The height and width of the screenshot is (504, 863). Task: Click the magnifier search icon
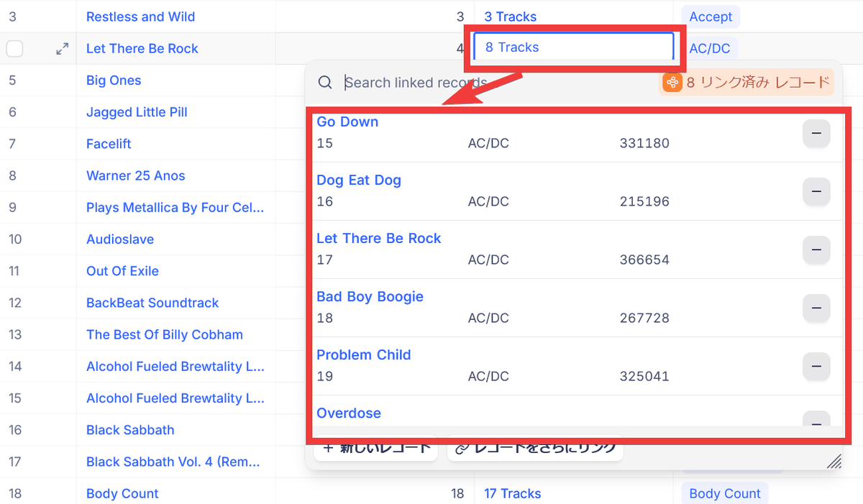click(x=325, y=83)
